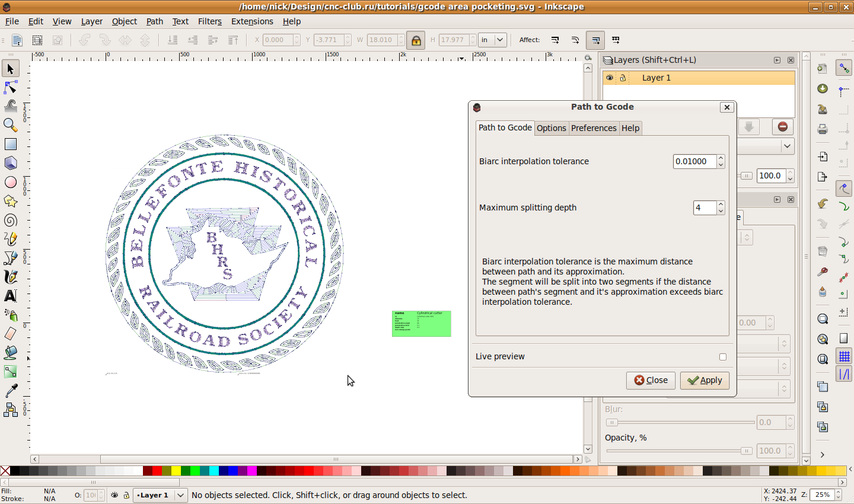The width and height of the screenshot is (854, 504).
Task: Select the Text tool
Action: pyautogui.click(x=10, y=296)
